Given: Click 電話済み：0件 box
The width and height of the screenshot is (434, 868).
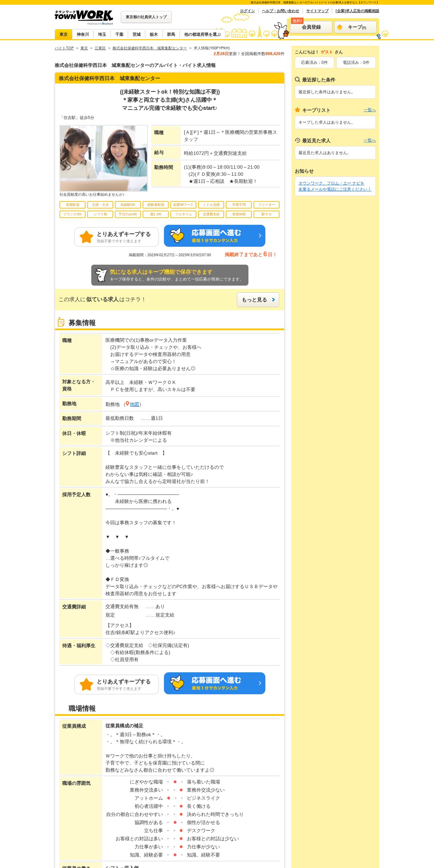Looking at the screenshot, I should (x=356, y=63).
